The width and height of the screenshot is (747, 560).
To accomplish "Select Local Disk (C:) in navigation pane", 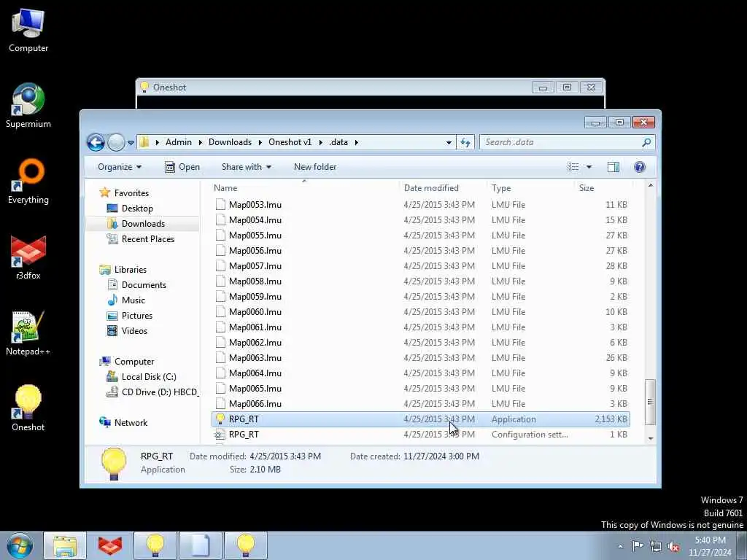I will 149,377.
